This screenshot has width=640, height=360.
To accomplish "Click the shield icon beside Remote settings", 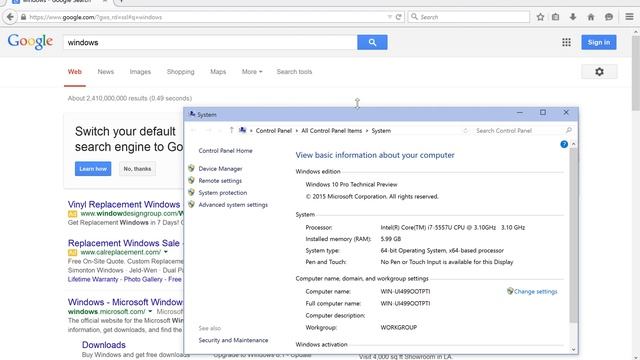I will tap(191, 180).
